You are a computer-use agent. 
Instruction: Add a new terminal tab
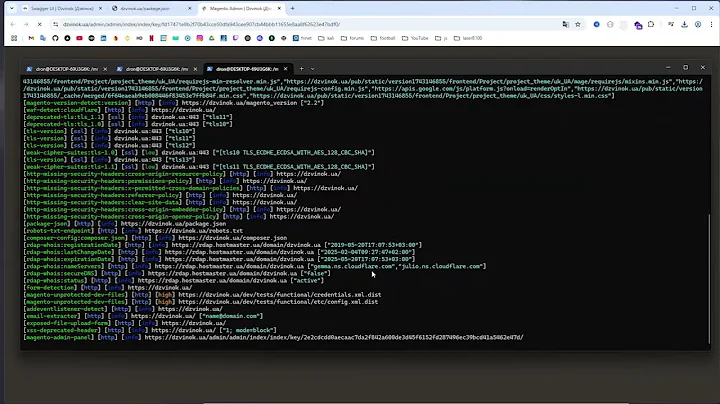coord(301,69)
